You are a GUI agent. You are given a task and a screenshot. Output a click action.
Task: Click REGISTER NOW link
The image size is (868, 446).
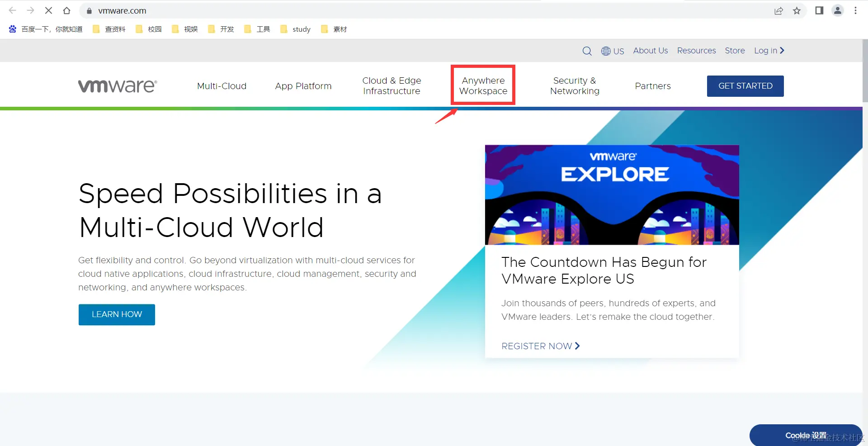click(541, 346)
